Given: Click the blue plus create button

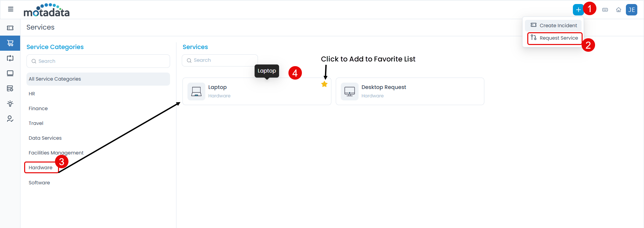Looking at the screenshot, I should pyautogui.click(x=578, y=10).
